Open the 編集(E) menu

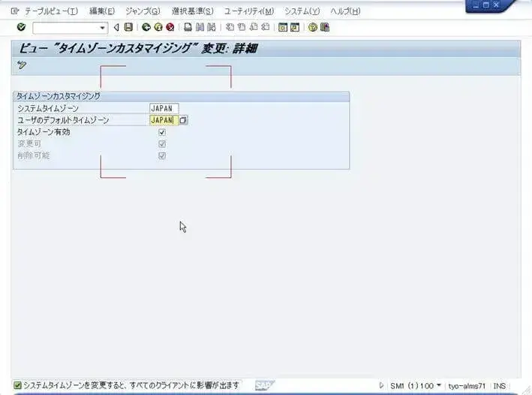102,11
